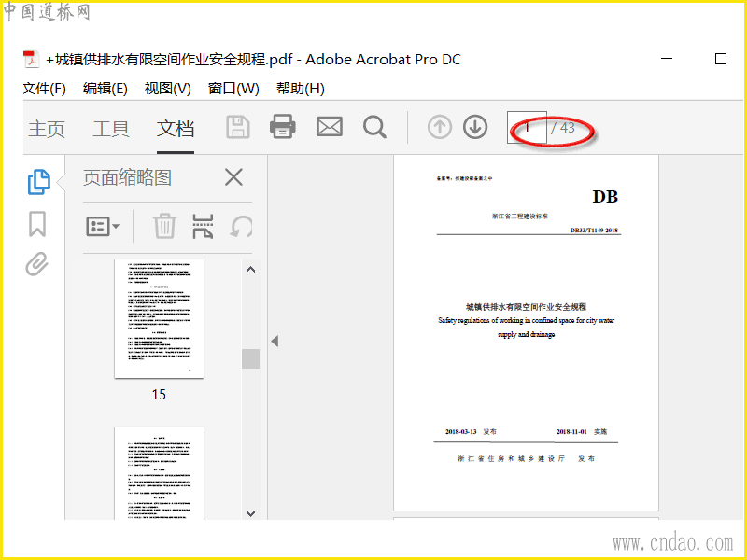This screenshot has height=560, width=747.
Task: Click standard number DB33/T1149-2018
Action: point(594,231)
